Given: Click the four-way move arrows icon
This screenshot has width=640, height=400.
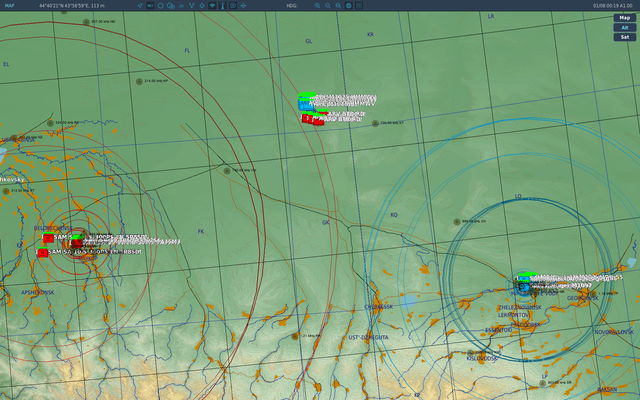Looking at the screenshot, I should 243,6.
